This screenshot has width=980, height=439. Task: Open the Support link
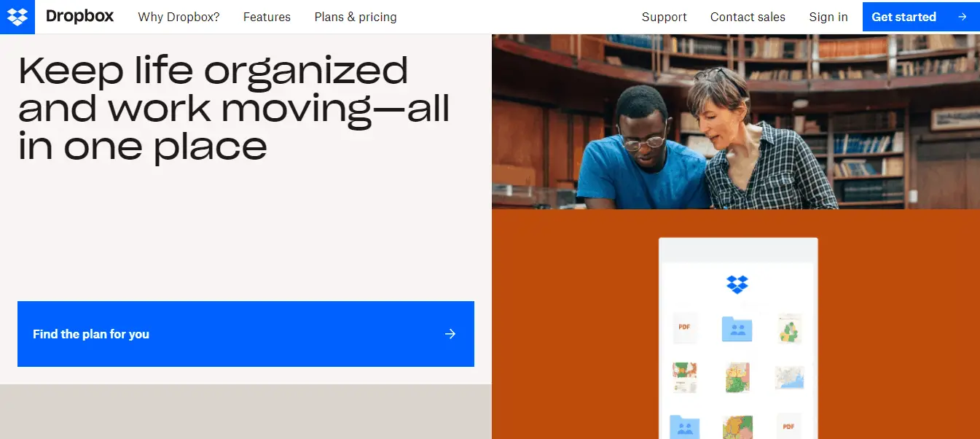(x=664, y=17)
